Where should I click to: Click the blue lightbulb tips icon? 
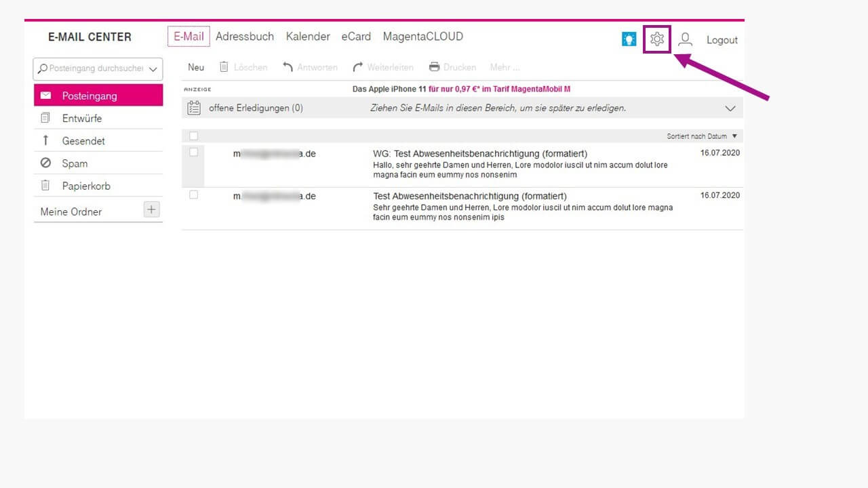(629, 39)
